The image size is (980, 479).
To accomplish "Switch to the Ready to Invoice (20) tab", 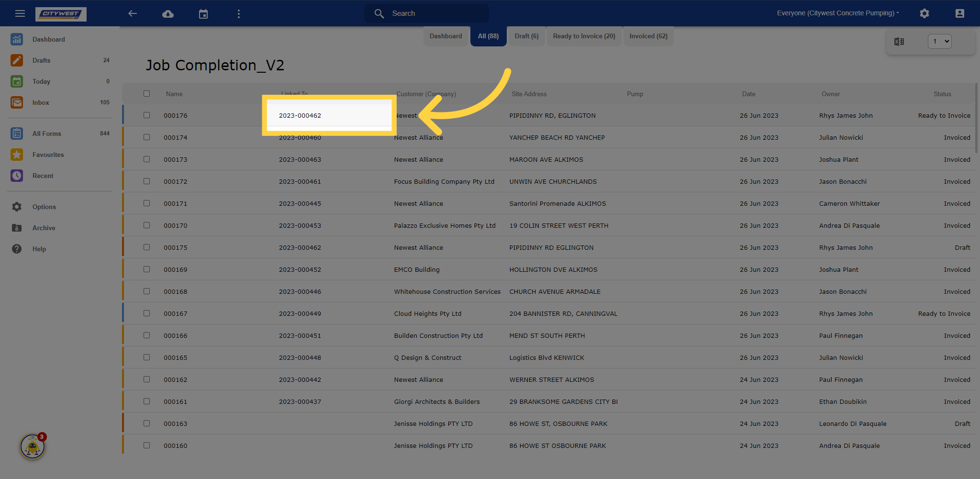I will pos(584,36).
